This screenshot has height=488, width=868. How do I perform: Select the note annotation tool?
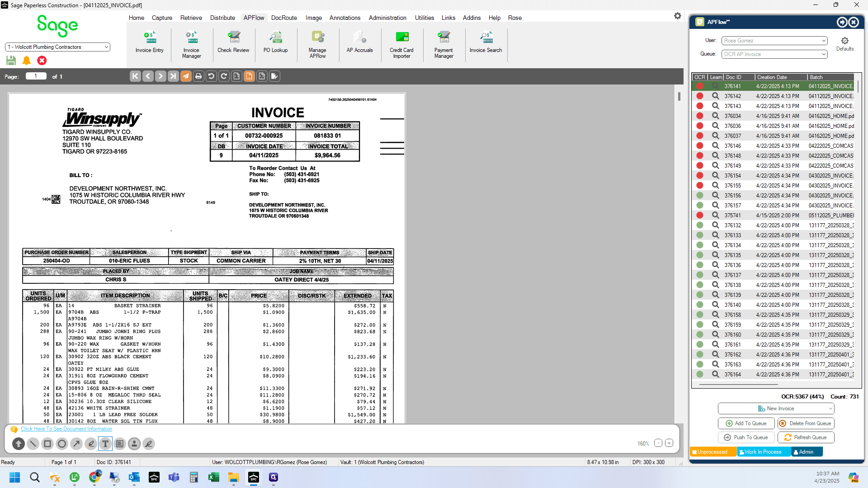[x=120, y=444]
